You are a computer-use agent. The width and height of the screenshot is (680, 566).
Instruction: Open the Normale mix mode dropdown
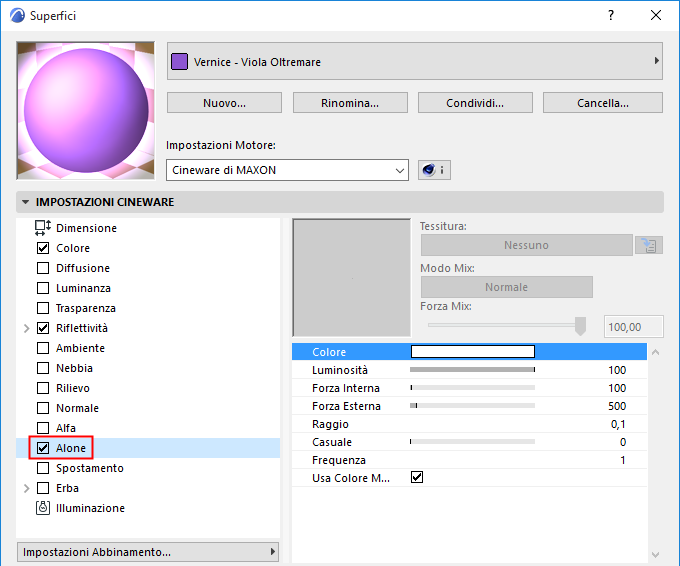click(507, 287)
